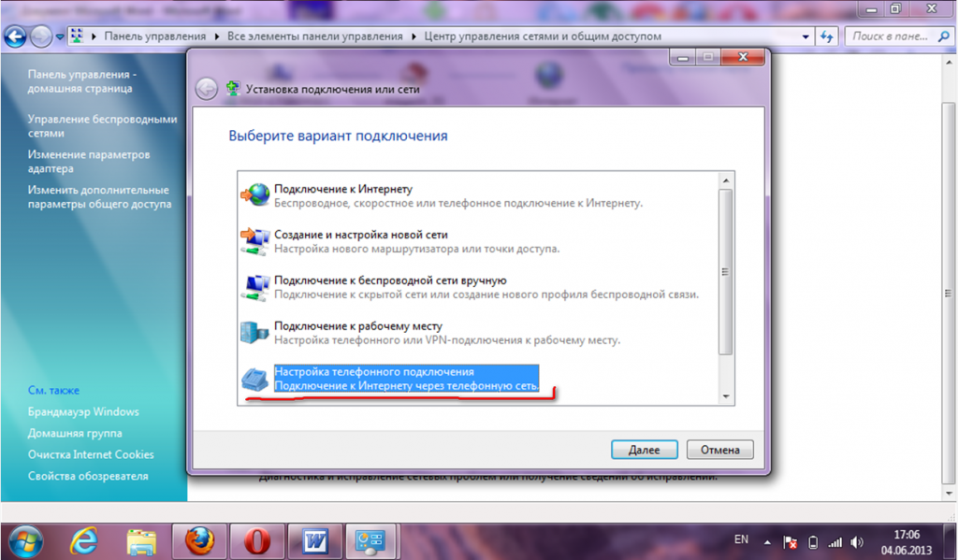Open Opera browser from the taskbar
Screen dimensions: 958x560
tap(257, 541)
